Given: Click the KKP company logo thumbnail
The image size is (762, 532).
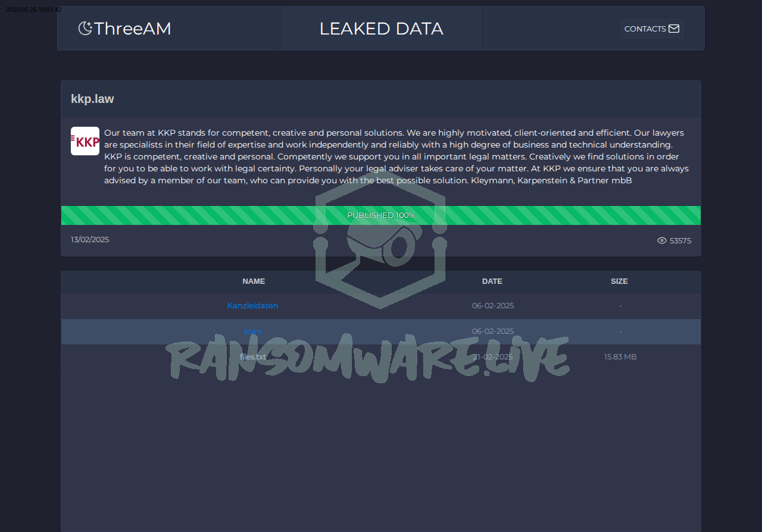Looking at the screenshot, I should point(85,141).
